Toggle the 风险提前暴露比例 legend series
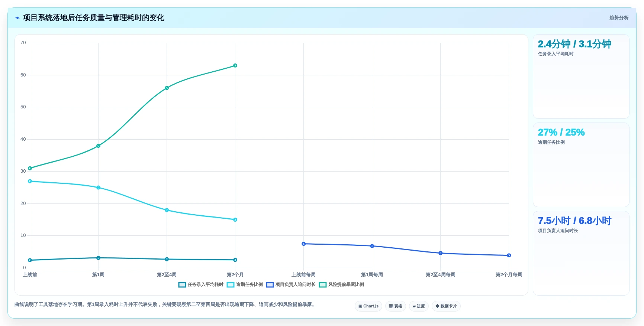Viewport: 644px width, 326px height. [x=341, y=285]
